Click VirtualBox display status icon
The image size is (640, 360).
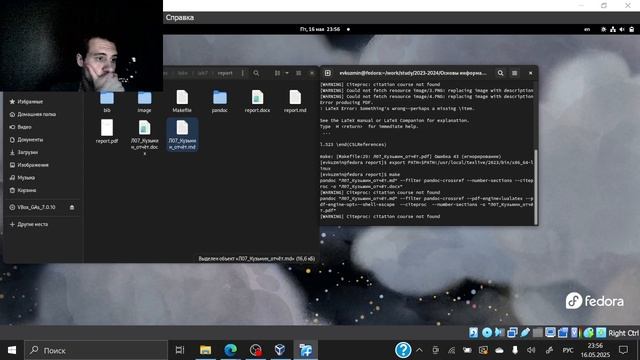pos(550,333)
